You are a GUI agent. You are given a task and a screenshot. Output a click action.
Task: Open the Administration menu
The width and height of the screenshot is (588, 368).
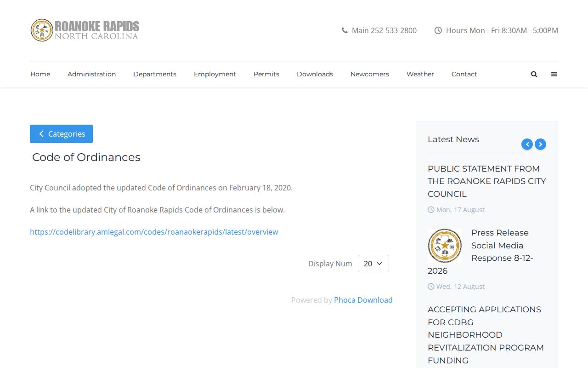pyautogui.click(x=92, y=74)
